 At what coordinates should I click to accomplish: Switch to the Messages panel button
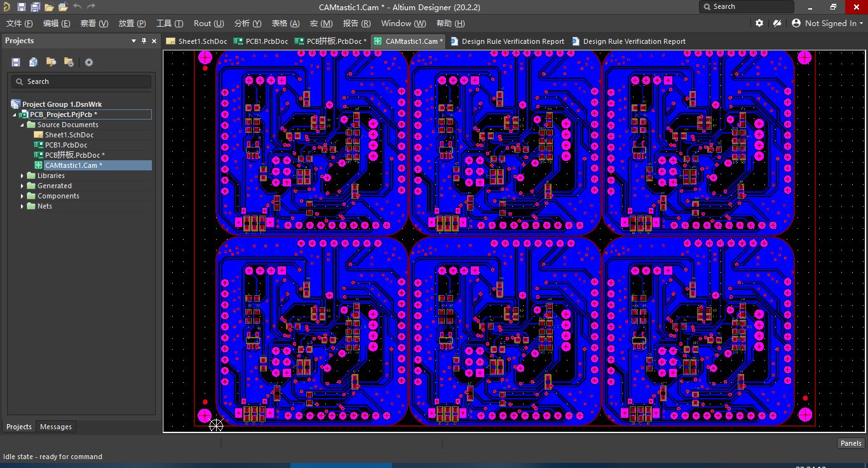click(55, 426)
